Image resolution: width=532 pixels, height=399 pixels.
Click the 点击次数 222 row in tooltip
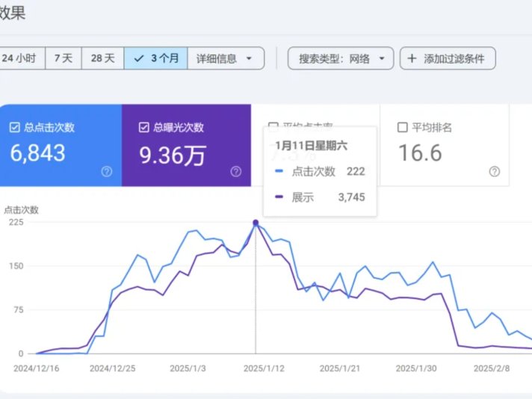click(x=320, y=172)
